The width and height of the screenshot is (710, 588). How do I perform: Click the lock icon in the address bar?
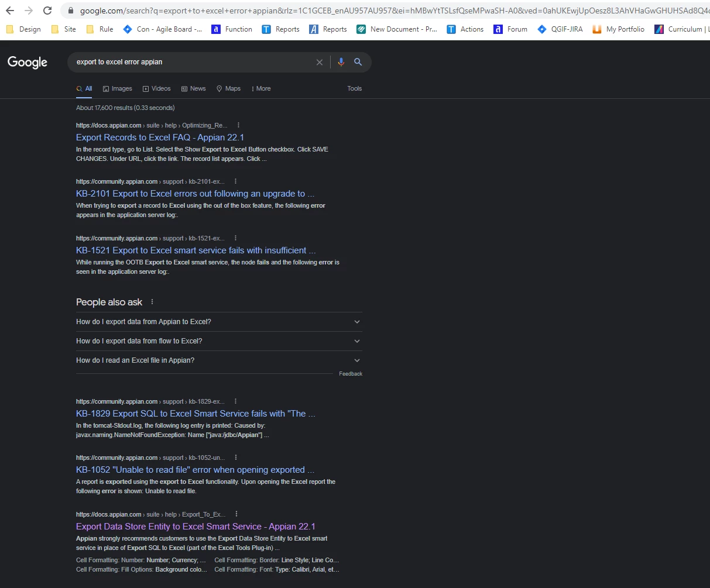71,11
